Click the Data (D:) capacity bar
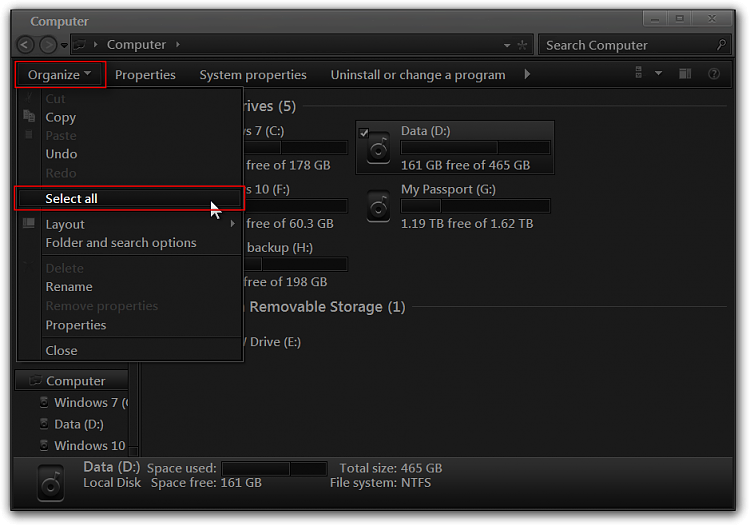 (475, 148)
